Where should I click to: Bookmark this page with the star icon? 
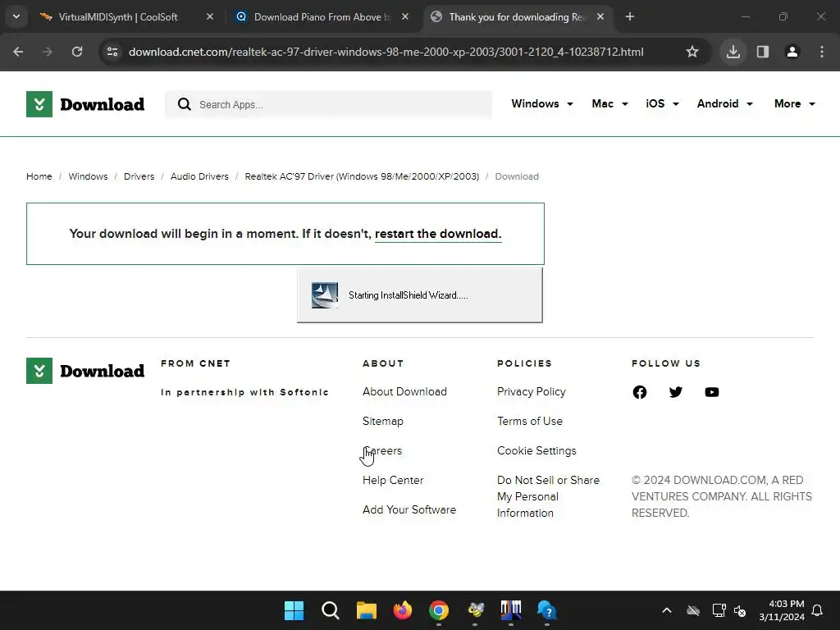coord(692,52)
